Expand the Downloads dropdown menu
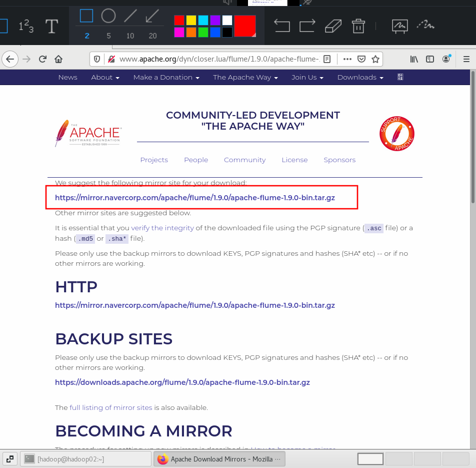Screen dimensions: 476x468 click(x=360, y=77)
